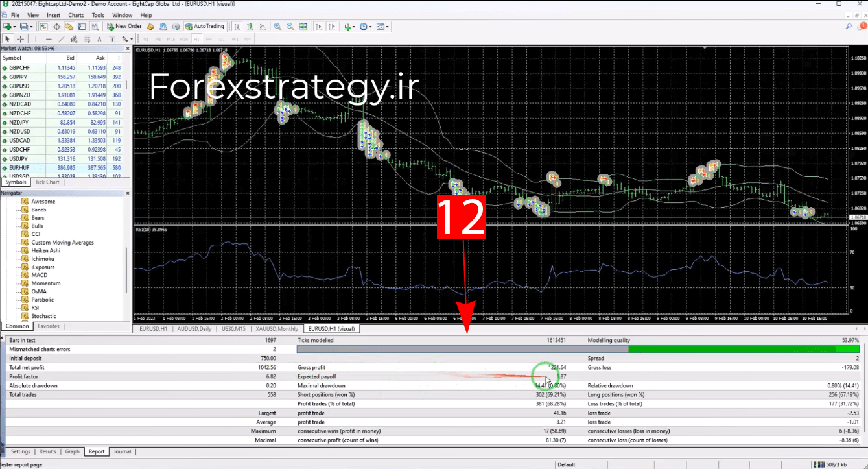The image size is (868, 469).
Task: Select the Trendline drawing tool
Action: (x=62, y=39)
